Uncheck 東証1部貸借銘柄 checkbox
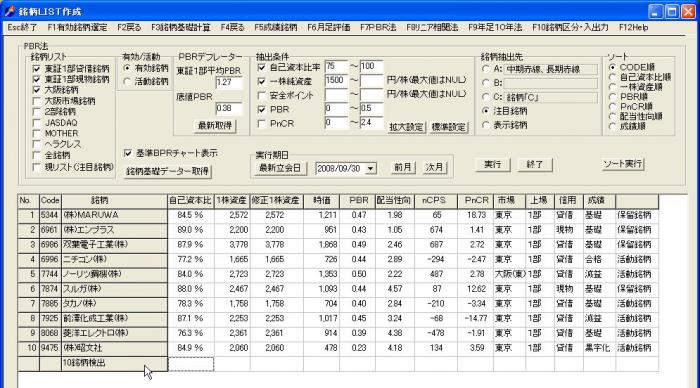The height and width of the screenshot is (388, 700). (x=37, y=69)
